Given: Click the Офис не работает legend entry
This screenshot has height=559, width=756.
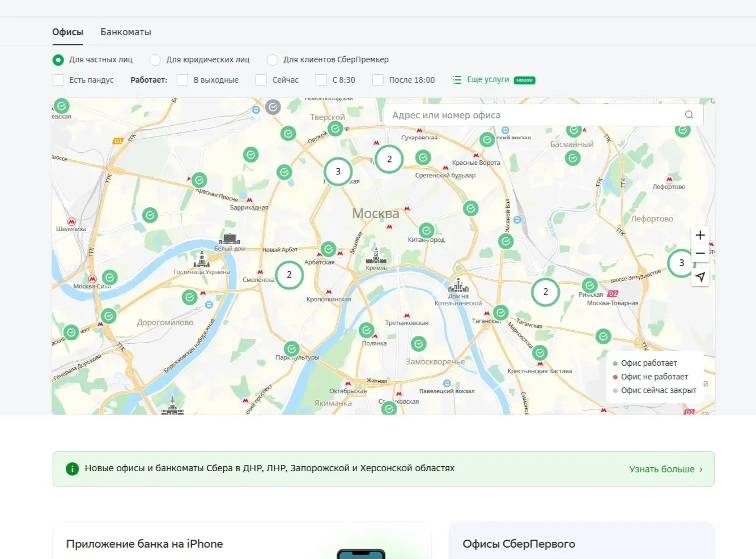Looking at the screenshot, I should pyautogui.click(x=651, y=377).
